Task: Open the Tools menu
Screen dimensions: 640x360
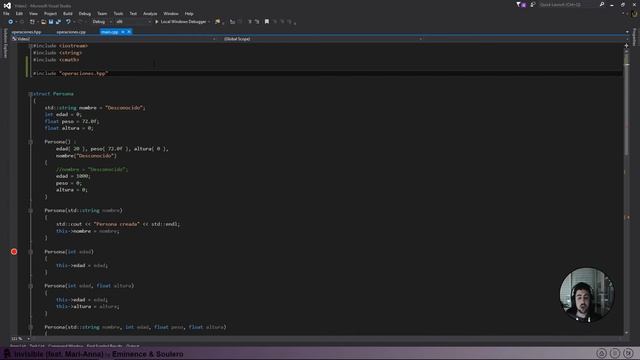Action: pyautogui.click(x=118, y=13)
